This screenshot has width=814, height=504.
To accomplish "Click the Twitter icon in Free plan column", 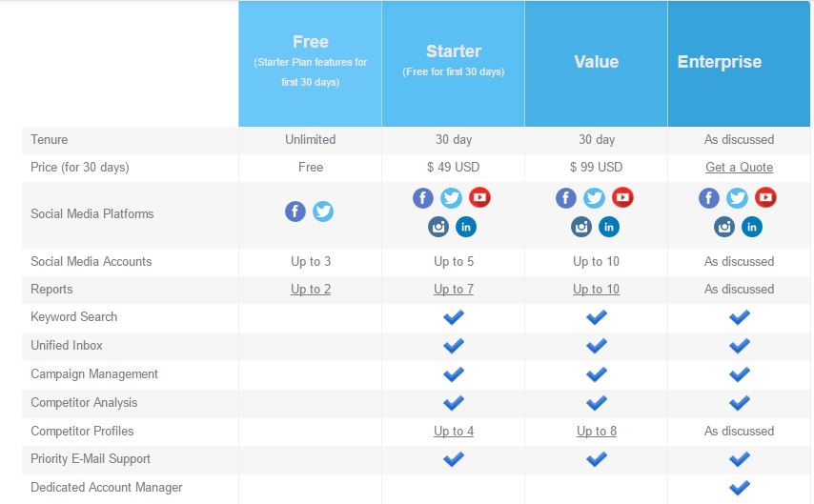I will pos(323,212).
